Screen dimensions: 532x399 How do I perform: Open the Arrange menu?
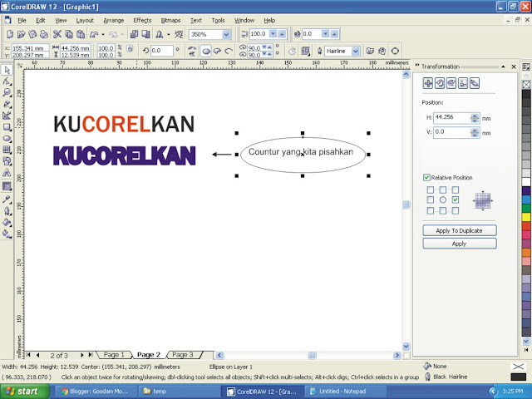click(x=114, y=20)
